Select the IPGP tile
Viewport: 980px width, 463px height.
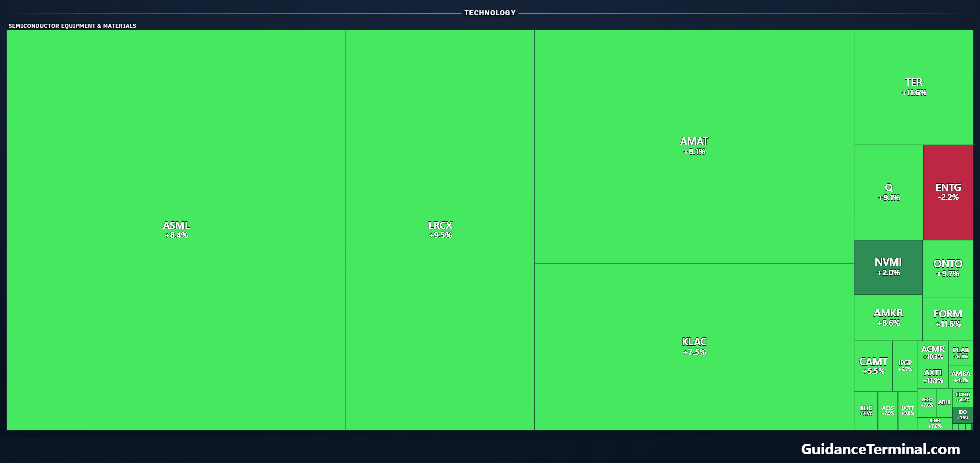[905, 366]
